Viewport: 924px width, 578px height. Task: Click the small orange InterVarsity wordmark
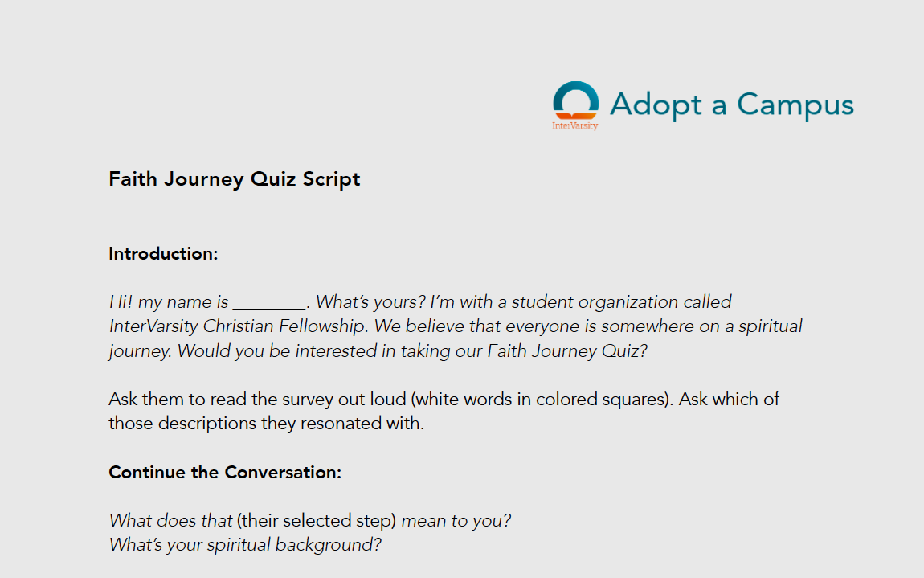574,125
